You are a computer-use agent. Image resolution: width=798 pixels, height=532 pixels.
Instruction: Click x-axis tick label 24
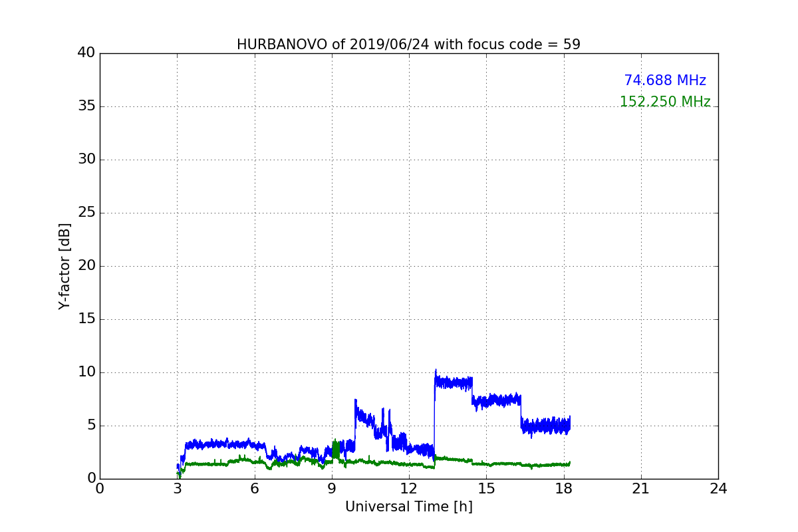[x=718, y=489]
